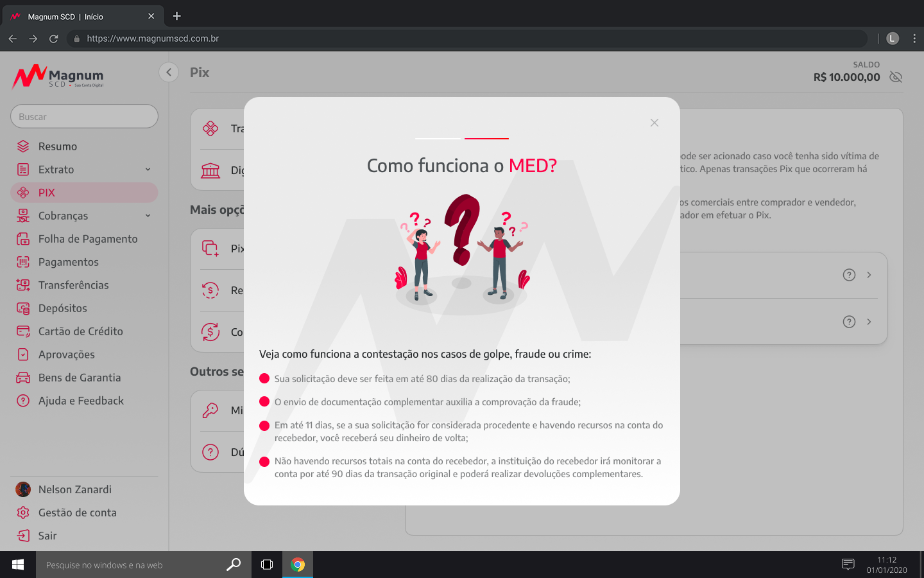
Task: Click text about Em até 11 dias
Action: 468,432
